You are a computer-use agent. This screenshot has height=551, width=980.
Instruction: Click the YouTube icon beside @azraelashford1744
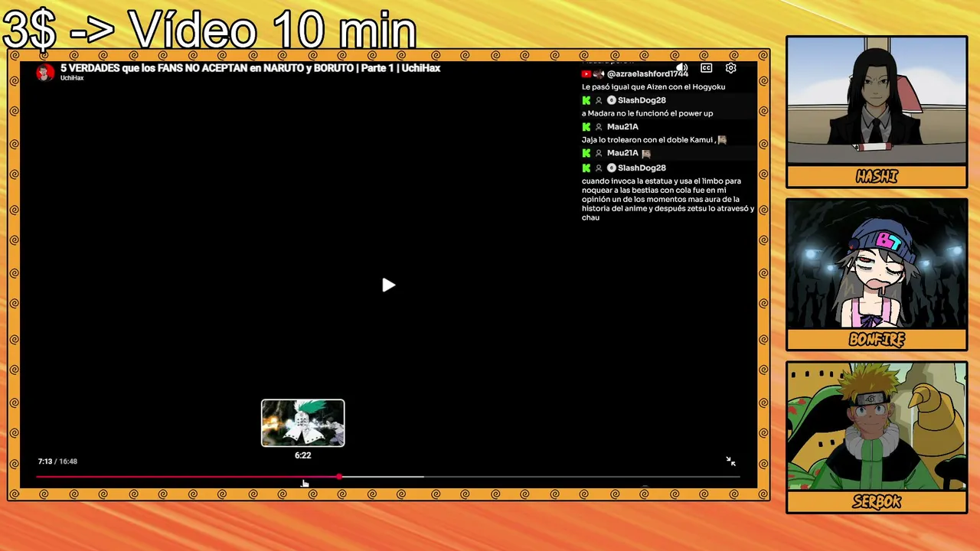point(586,74)
